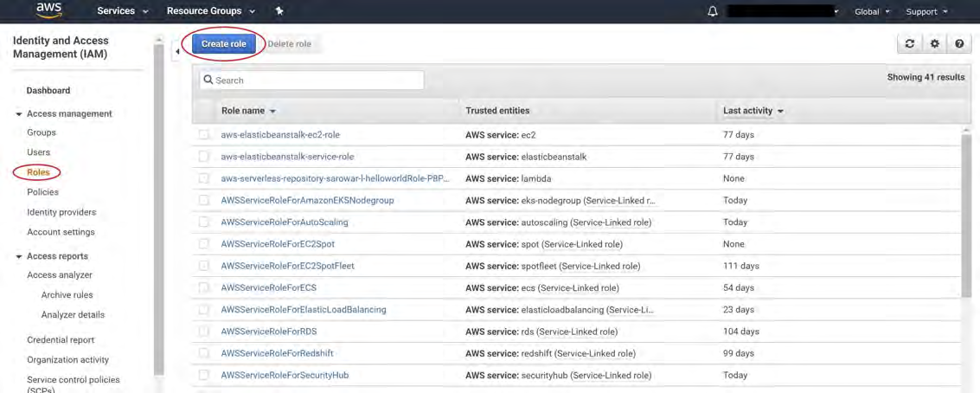Viewport: 980px width, 393px height.
Task: Collapse the IAM side navigation arrow
Action: (176, 52)
